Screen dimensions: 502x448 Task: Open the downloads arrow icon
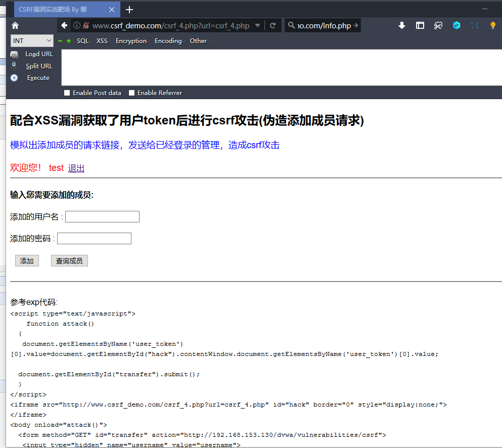402,26
